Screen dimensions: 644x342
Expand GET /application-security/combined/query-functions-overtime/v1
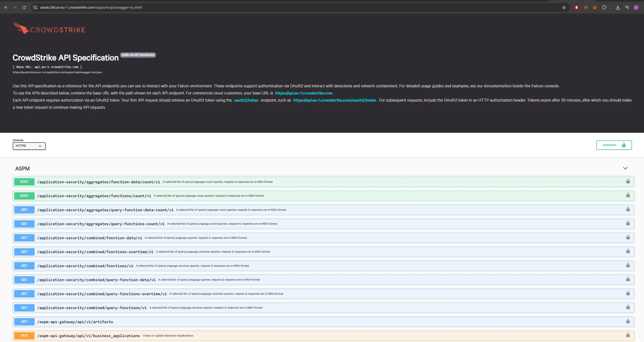click(x=324, y=294)
